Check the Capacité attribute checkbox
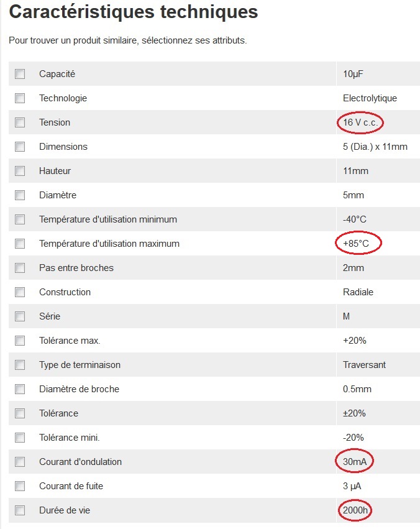This screenshot has width=420, height=529. [20, 74]
